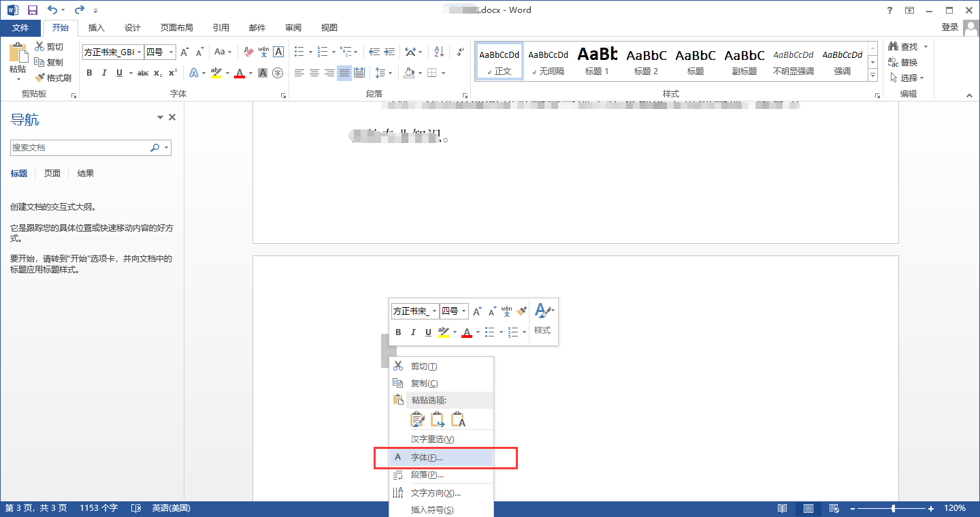Viewport: 980px width, 517px height.
Task: Toggle justify alignment in the ribbon
Action: pos(344,73)
